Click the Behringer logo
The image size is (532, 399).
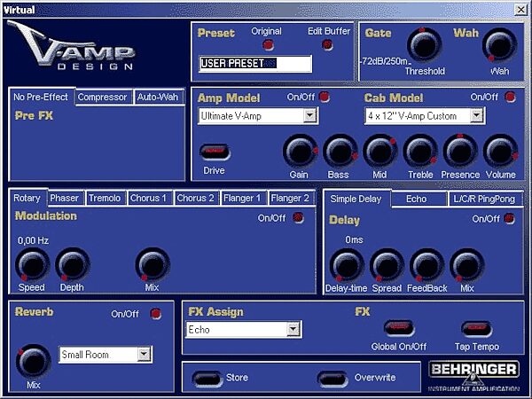pyautogui.click(x=474, y=376)
